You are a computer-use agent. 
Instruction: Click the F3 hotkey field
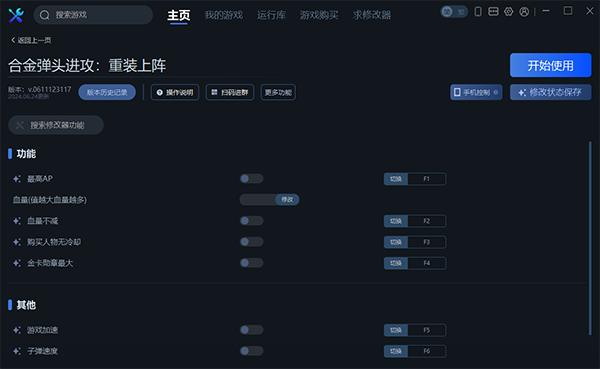pos(427,242)
